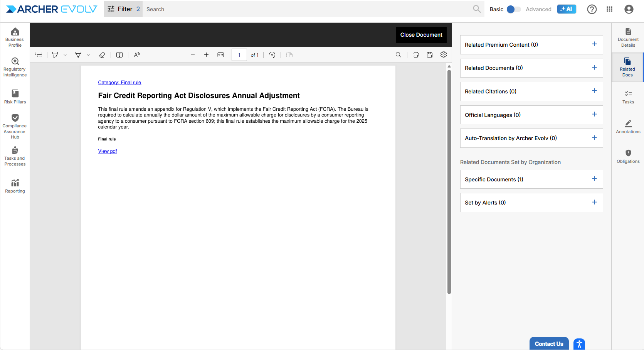Expand the Specific Documents section

594,179
